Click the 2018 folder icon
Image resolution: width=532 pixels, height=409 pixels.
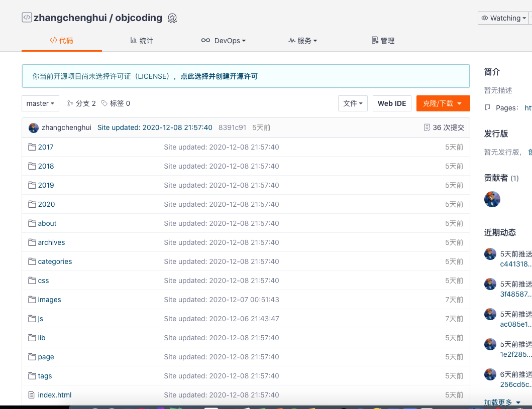32,166
